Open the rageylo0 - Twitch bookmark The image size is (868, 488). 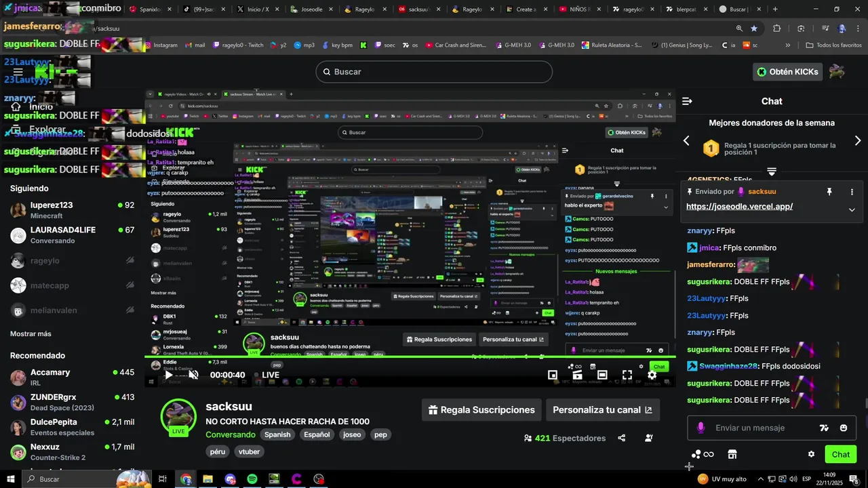(238, 45)
